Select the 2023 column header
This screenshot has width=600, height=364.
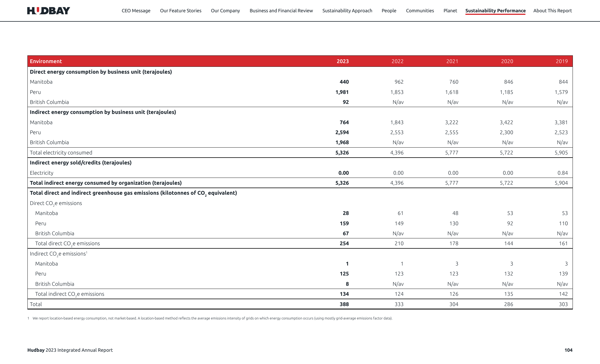click(x=343, y=61)
